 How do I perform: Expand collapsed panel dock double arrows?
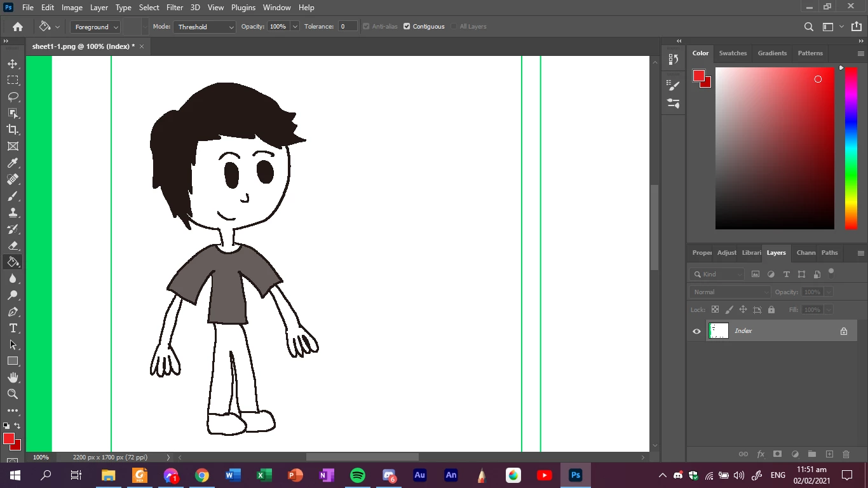point(679,41)
